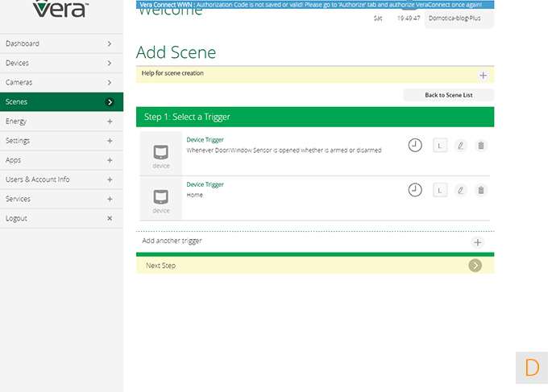
Task: Click the device icon of the Home trigger
Action: (x=161, y=197)
